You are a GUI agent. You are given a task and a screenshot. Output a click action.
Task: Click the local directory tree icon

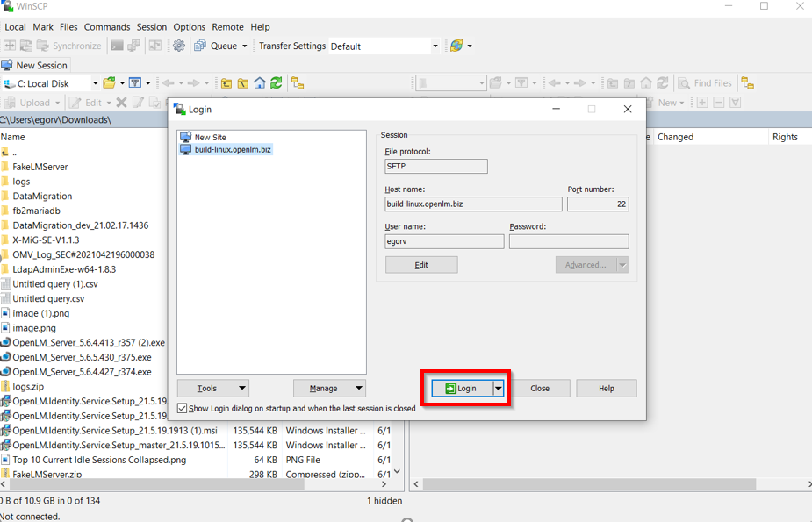tap(298, 83)
